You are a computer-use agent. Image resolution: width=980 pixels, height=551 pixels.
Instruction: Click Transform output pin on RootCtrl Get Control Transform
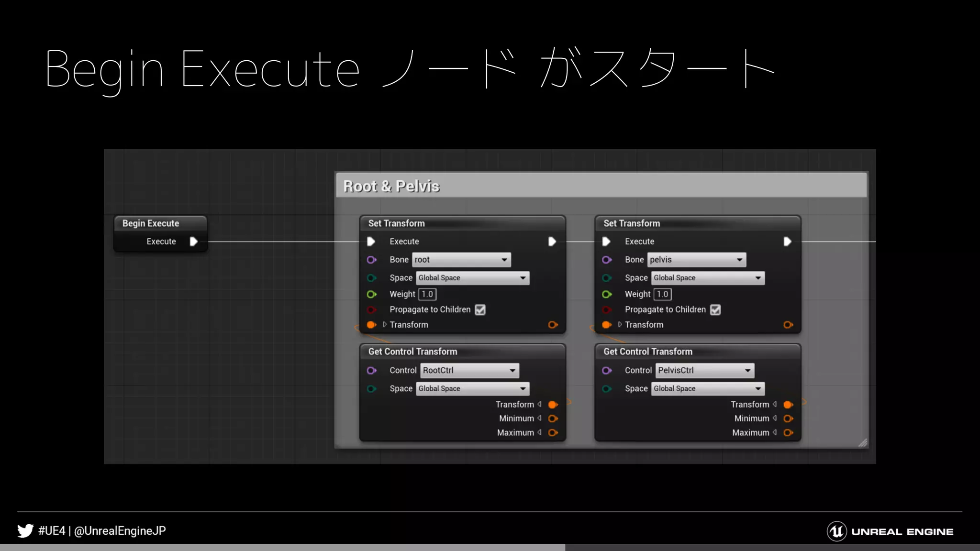(x=553, y=405)
